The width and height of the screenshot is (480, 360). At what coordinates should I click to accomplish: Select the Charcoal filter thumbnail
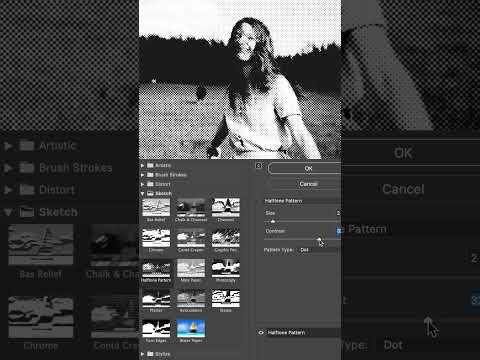pyautogui.click(x=226, y=207)
